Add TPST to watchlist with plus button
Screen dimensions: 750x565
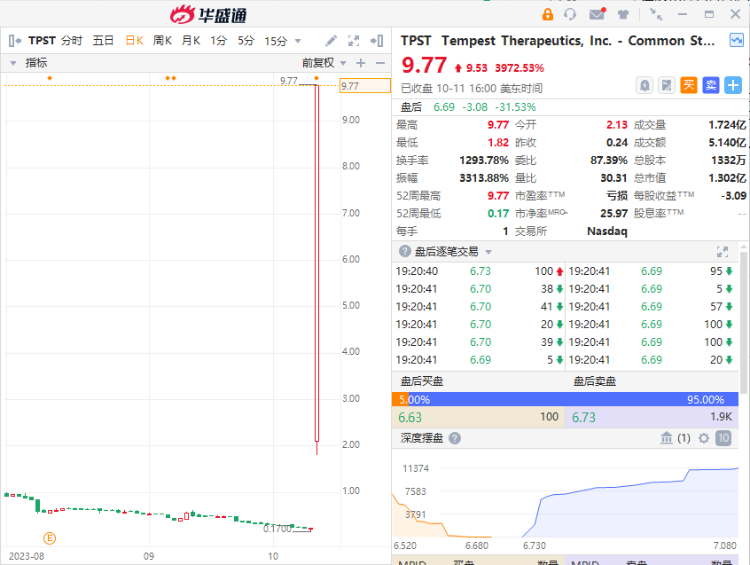[x=733, y=86]
